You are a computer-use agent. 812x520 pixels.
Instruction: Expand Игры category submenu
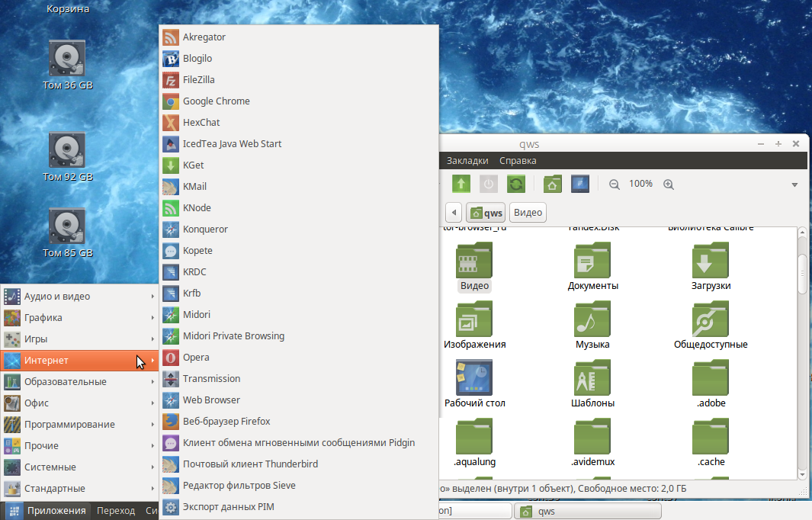click(x=79, y=339)
